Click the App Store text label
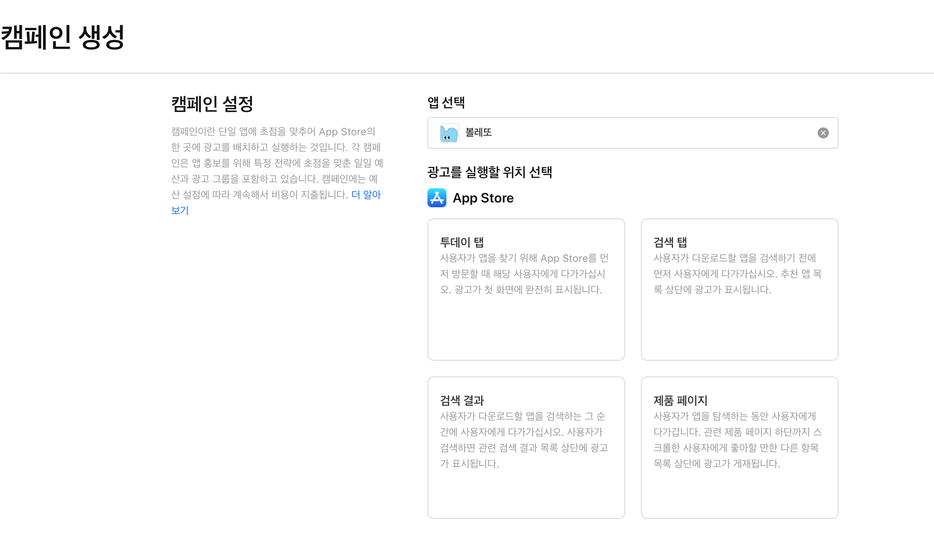The height and width of the screenshot is (560, 934). 483,198
